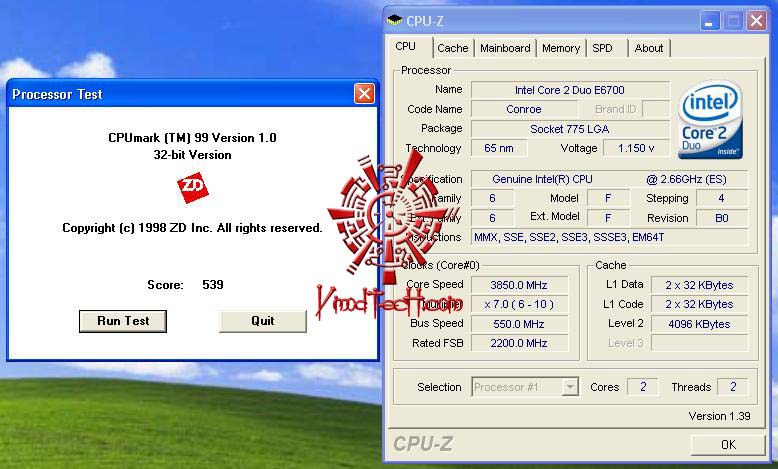This screenshot has height=469, width=778.
Task: Click the Ext. Model value F
Action: click(x=608, y=218)
